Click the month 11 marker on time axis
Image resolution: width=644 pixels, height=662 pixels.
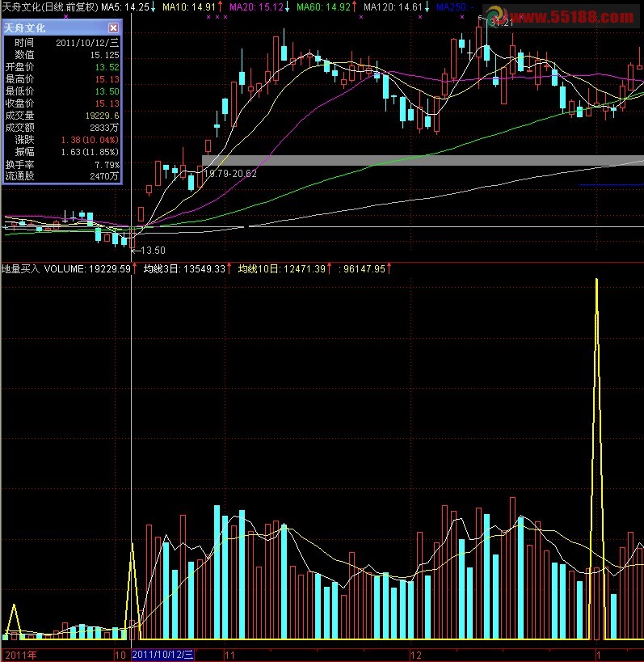(229, 656)
